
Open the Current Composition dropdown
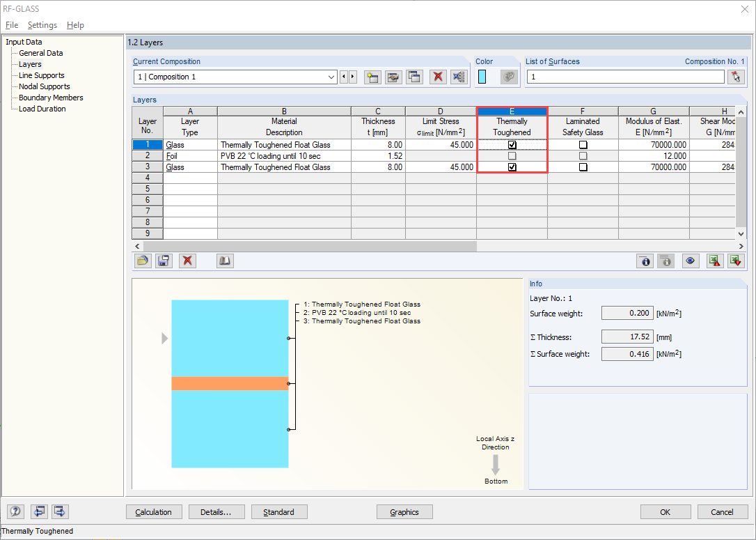[x=331, y=77]
